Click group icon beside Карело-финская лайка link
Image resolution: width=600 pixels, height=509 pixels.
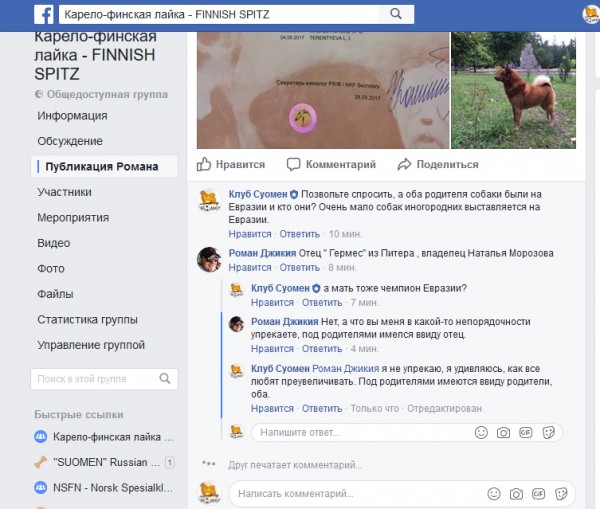click(41, 437)
